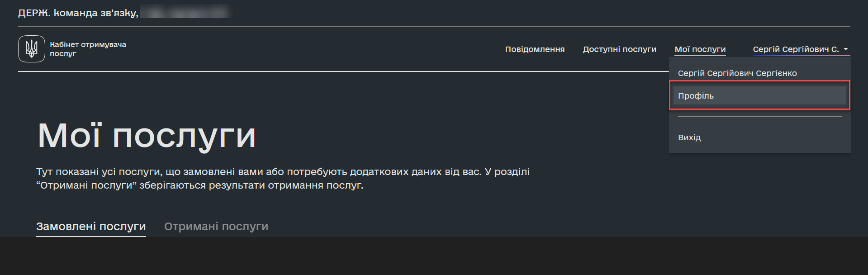Go to Доступні послуги
The width and height of the screenshot is (868, 275).
point(619,49)
